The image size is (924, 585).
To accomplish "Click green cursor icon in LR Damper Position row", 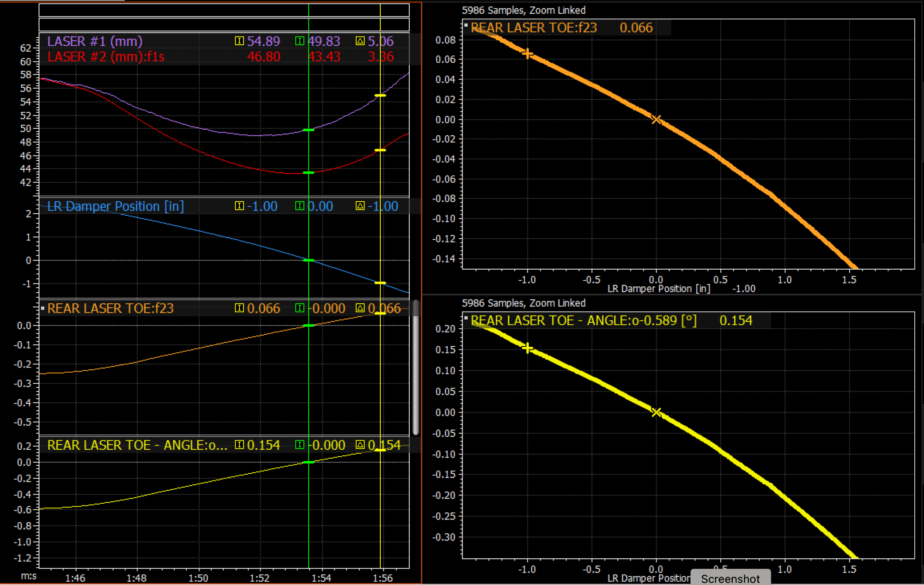I will [x=300, y=206].
